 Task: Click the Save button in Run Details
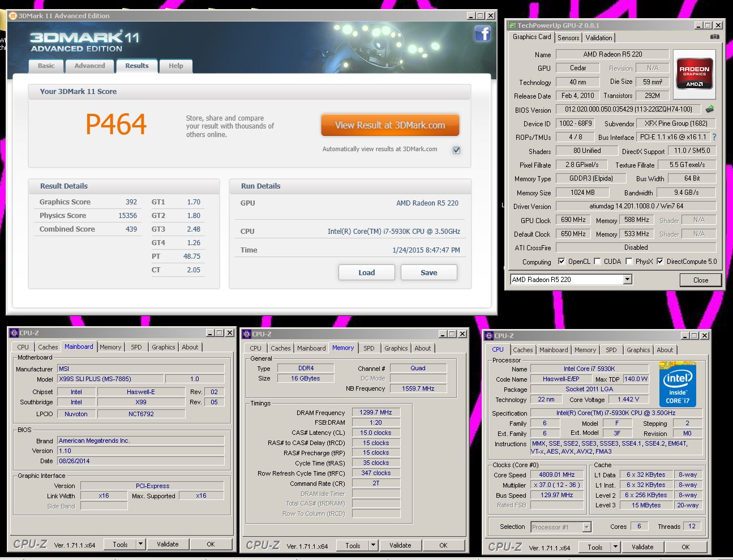[428, 272]
